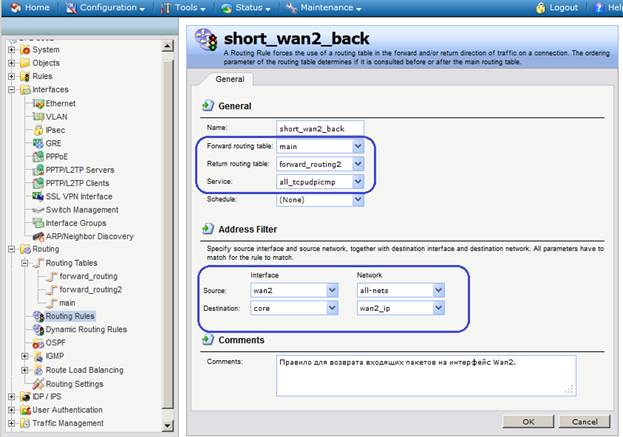Expand the Traffic Management node
Screen dimensions: 623x437
click(x=12, y=423)
